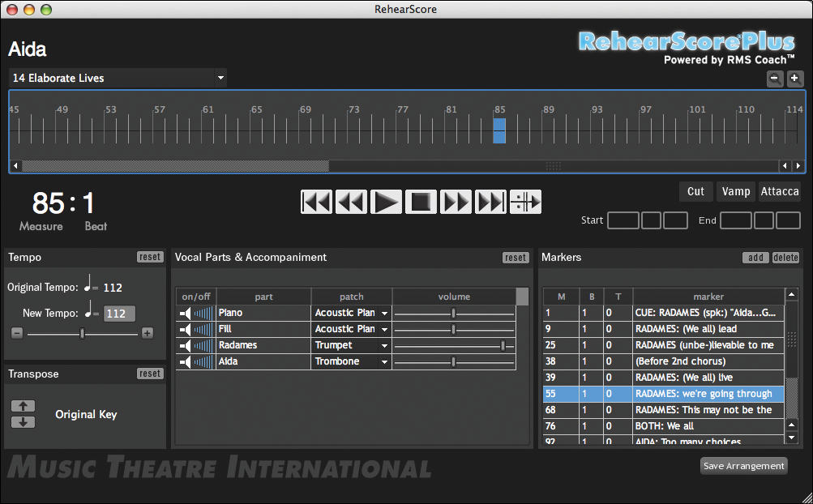
Task: Stop playback with the square Stop button
Action: (421, 202)
